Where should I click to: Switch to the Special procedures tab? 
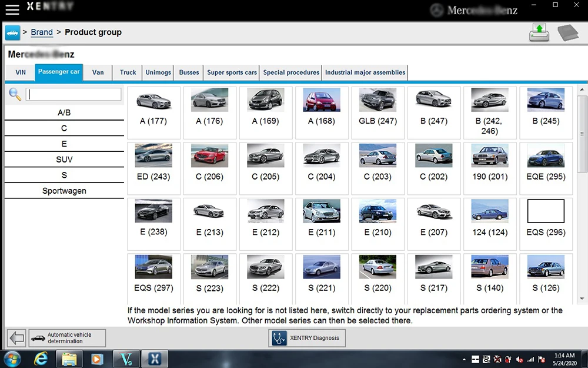tap(291, 72)
